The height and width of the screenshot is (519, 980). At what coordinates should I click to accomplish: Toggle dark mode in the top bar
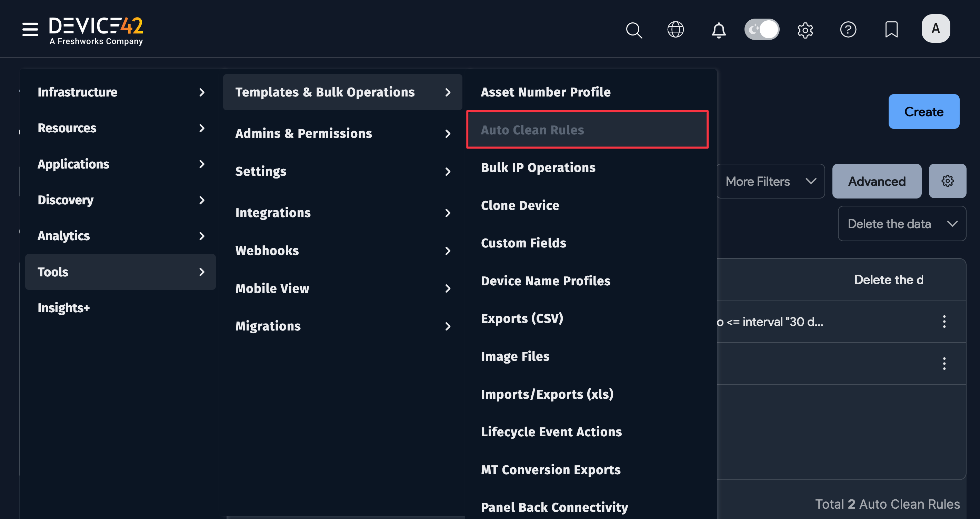tap(762, 29)
